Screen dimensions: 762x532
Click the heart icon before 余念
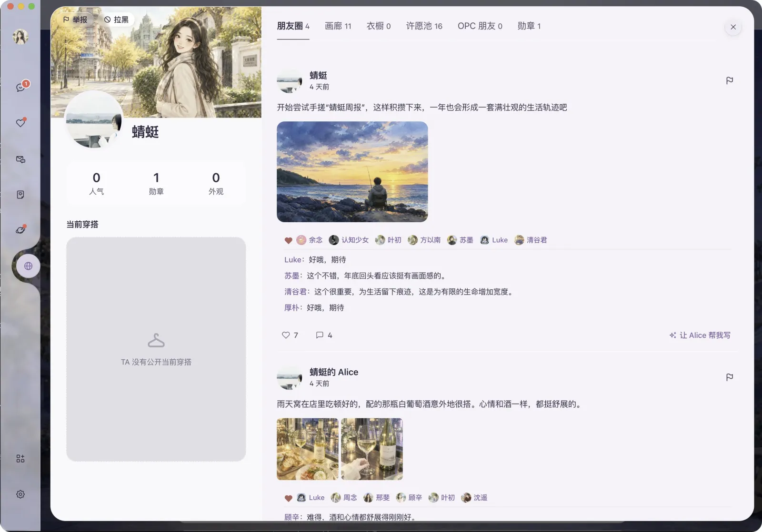pyautogui.click(x=288, y=240)
